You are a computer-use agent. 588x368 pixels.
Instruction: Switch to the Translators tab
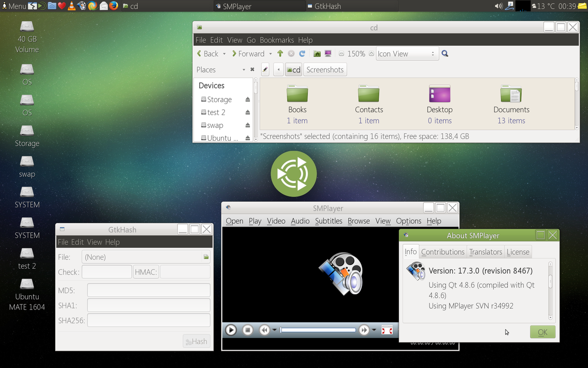point(486,252)
